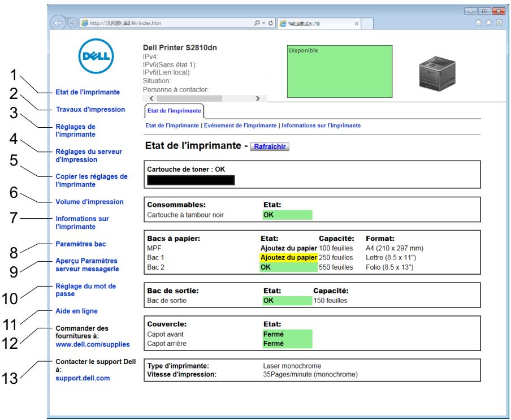Click the refresh icon in address bar
This screenshot has height=420, width=511.
pos(270,23)
